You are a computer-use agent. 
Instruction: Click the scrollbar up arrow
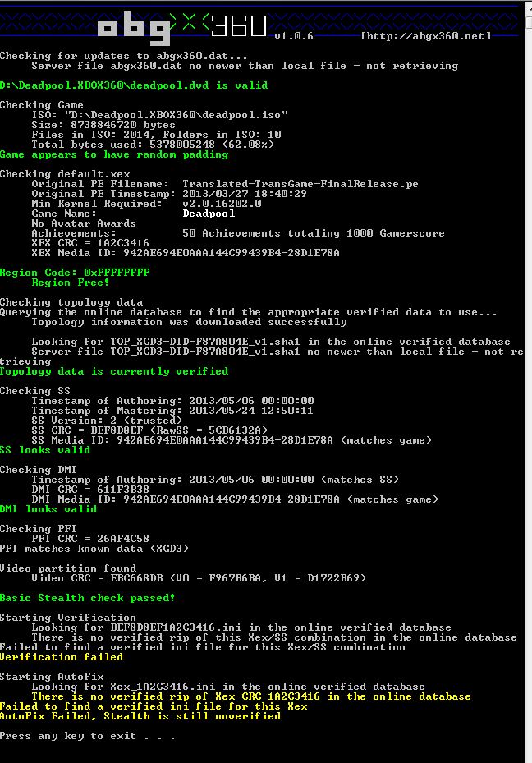click(529, 9)
